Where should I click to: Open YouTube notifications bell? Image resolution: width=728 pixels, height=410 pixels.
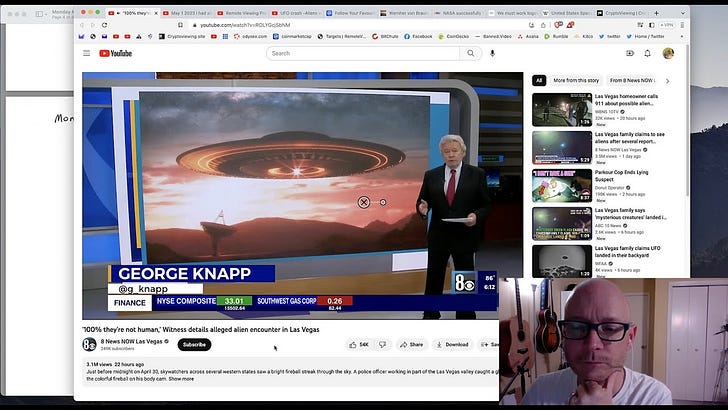[647, 53]
